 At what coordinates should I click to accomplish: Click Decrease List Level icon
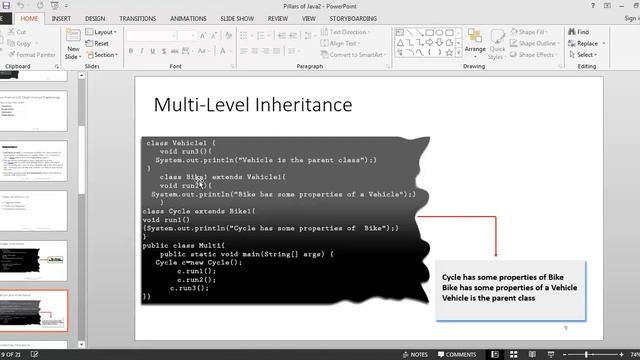click(282, 36)
